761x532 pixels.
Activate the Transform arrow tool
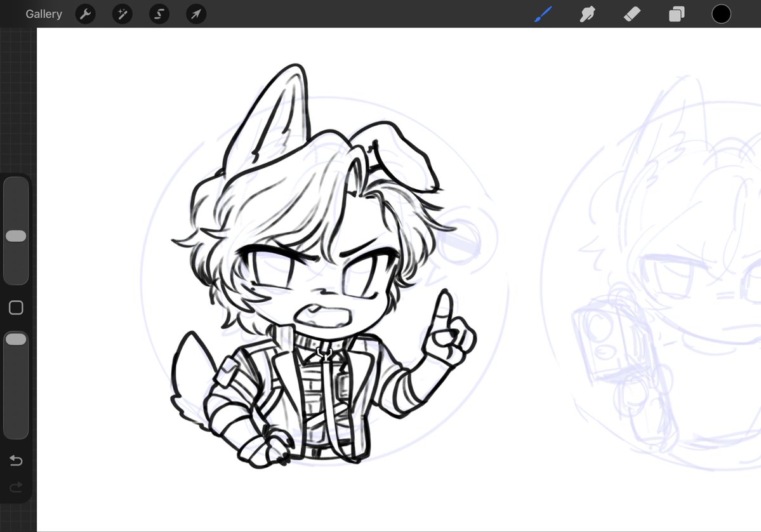[196, 14]
